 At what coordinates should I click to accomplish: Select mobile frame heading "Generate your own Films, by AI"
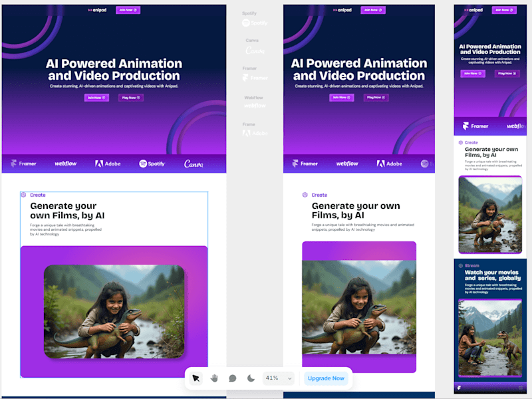[491, 152]
